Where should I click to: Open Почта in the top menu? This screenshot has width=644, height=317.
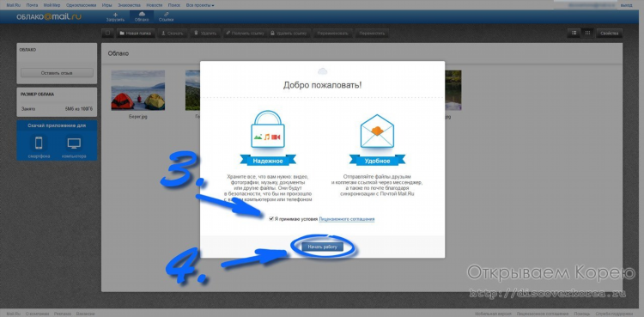click(32, 5)
